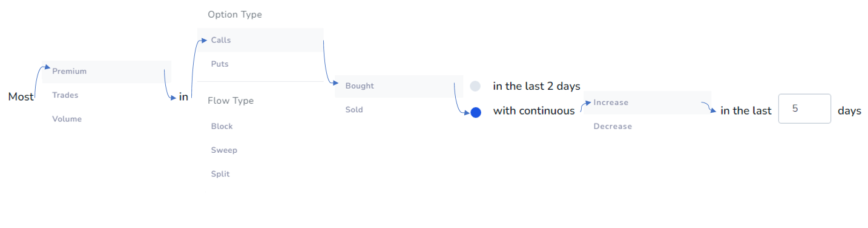
Task: Enable the 'in the last 2 days' radio button
Action: (x=475, y=86)
